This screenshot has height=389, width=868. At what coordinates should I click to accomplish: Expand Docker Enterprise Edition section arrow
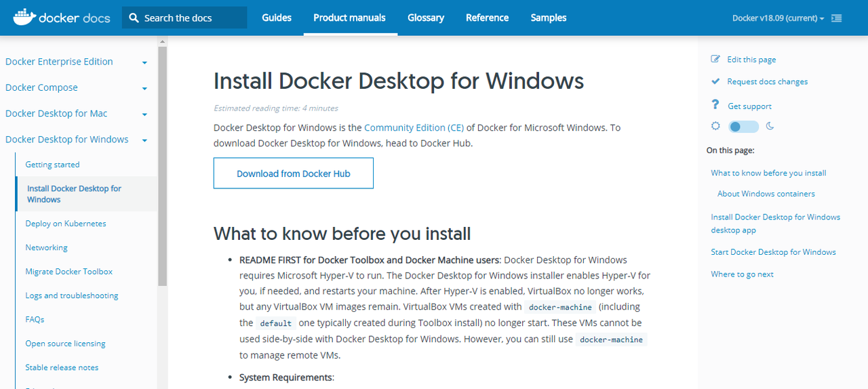(x=144, y=62)
